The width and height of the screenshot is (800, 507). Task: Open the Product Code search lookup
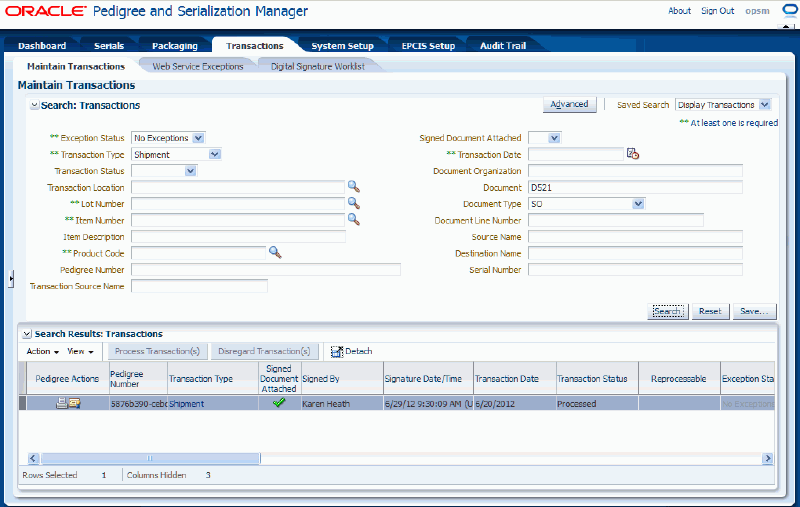275,252
